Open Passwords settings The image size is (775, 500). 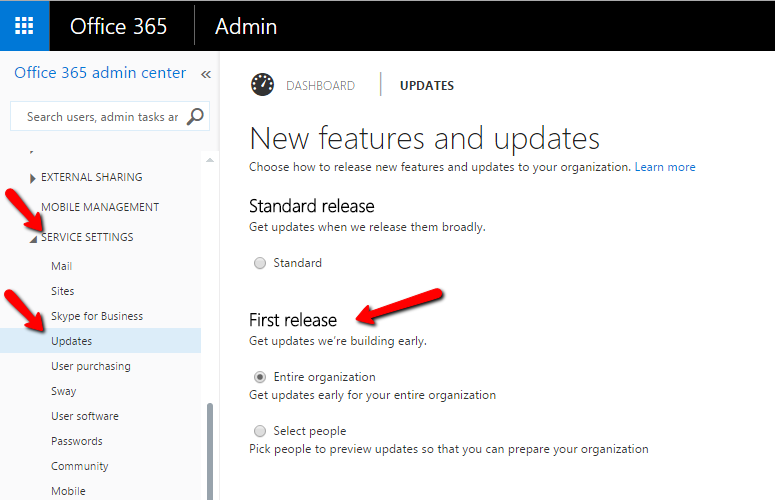pyautogui.click(x=77, y=441)
